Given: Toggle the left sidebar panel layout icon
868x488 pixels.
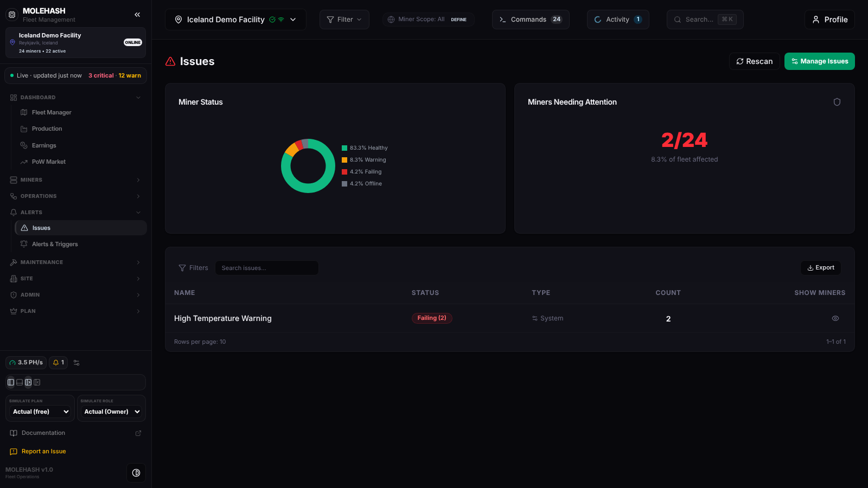Looking at the screenshot, I should pos(11,382).
